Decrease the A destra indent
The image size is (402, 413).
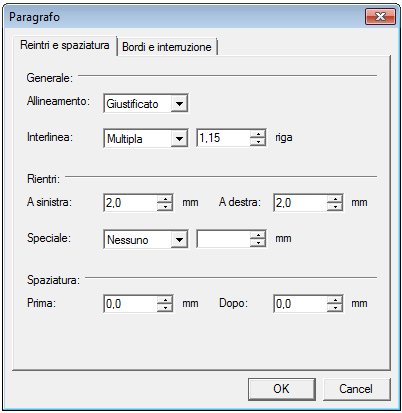pos(335,207)
